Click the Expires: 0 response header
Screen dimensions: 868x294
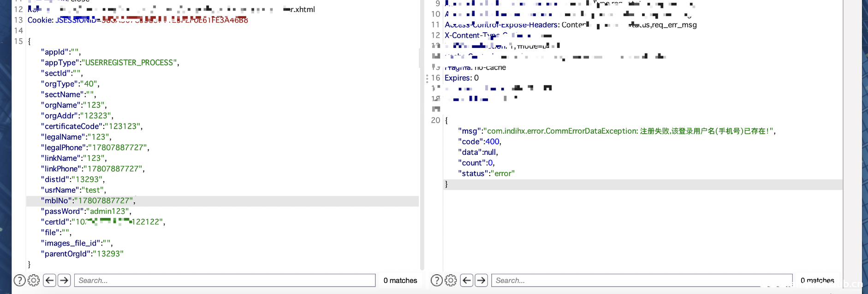pos(462,78)
